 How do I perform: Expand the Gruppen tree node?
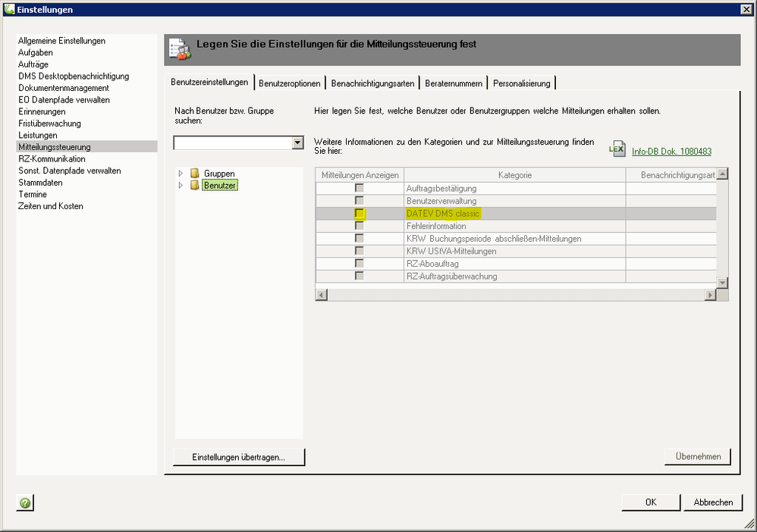coord(181,174)
